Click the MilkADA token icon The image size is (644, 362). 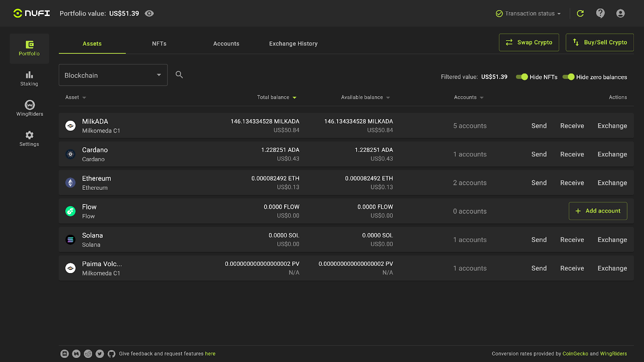tap(70, 126)
